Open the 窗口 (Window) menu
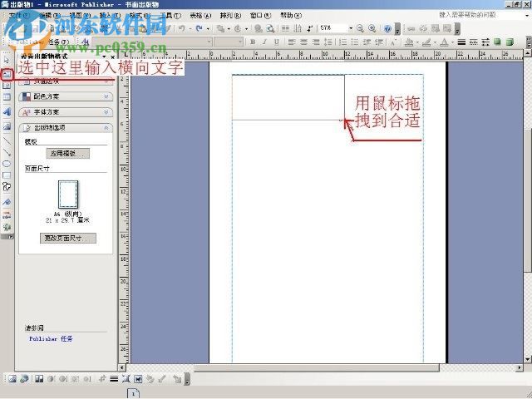 coord(260,16)
